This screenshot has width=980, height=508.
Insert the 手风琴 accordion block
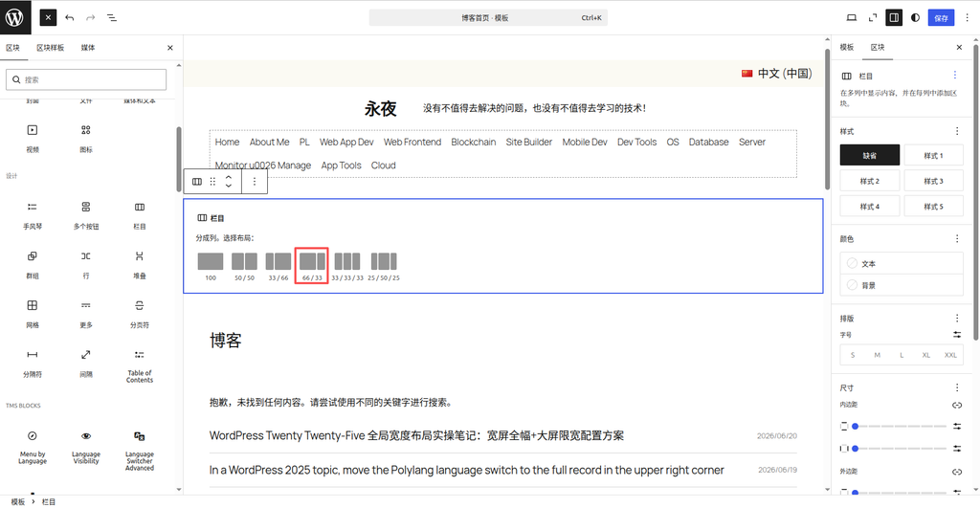pos(33,215)
